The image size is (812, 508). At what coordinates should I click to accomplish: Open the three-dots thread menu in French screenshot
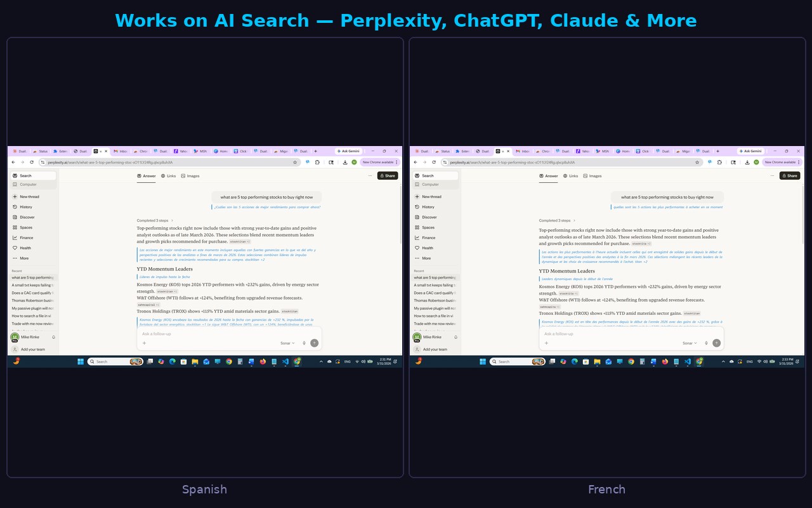pyautogui.click(x=772, y=176)
